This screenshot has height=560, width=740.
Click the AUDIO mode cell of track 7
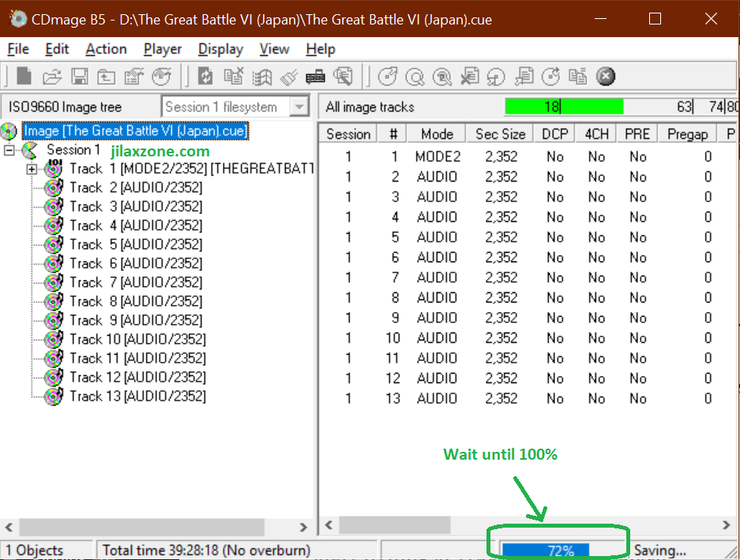pyautogui.click(x=437, y=277)
